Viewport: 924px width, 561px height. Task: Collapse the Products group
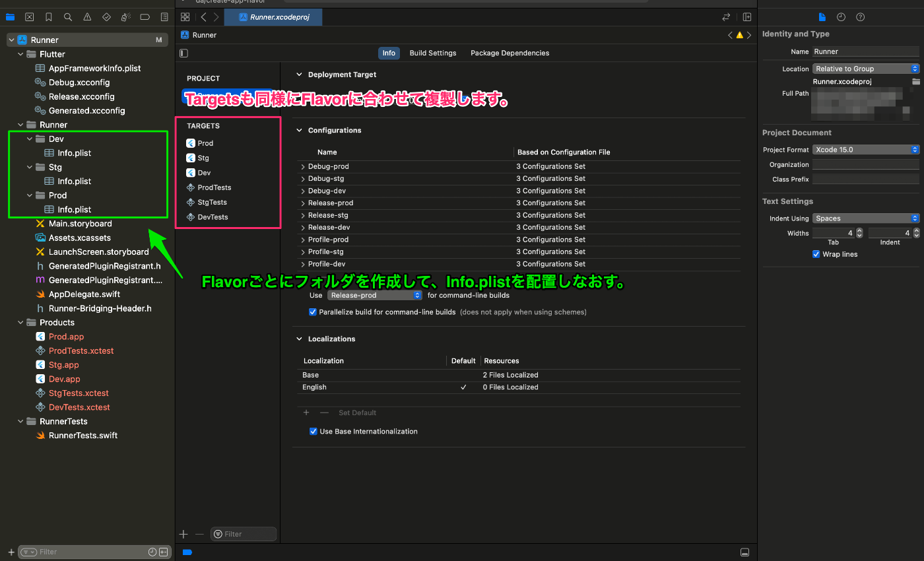pos(20,323)
